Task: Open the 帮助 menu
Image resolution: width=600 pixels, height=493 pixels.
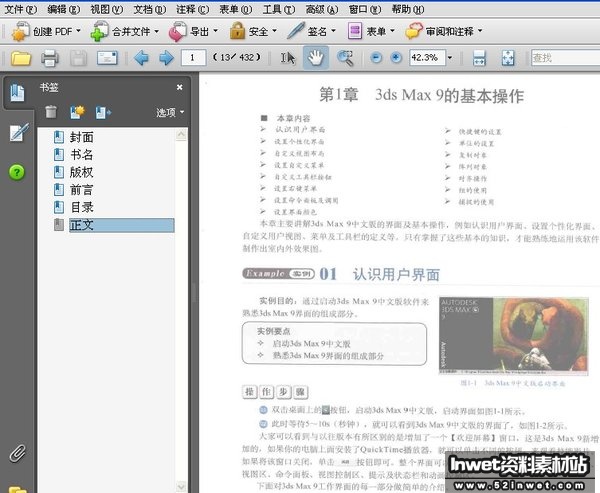Action: click(408, 9)
